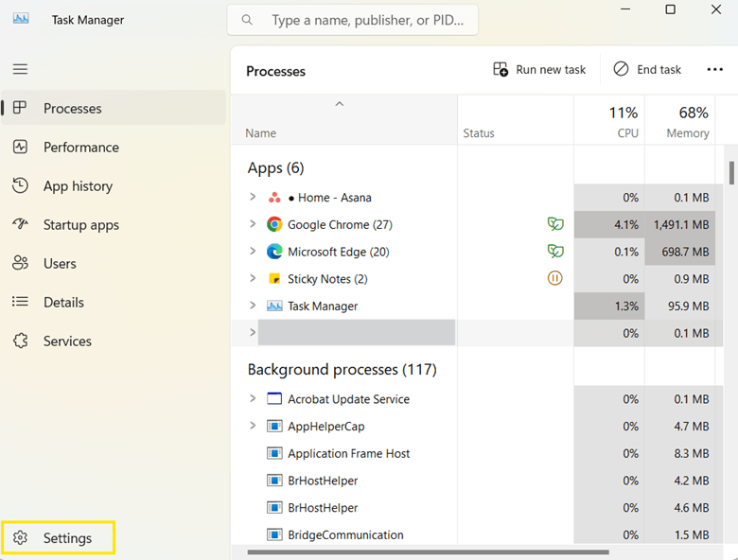The width and height of the screenshot is (738, 560).
Task: Click the Processes sidebar icon
Action: 20,108
